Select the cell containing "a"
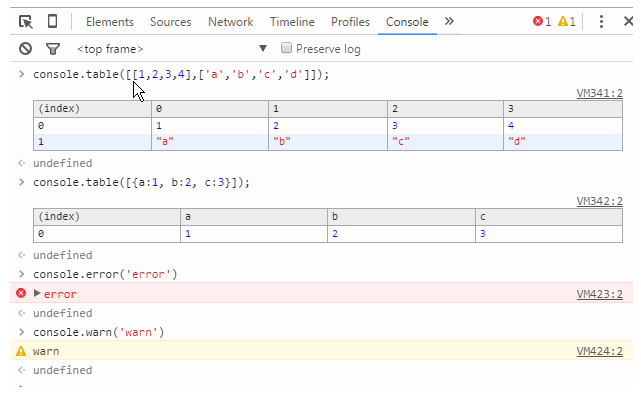The width and height of the screenshot is (641, 398). (x=210, y=142)
